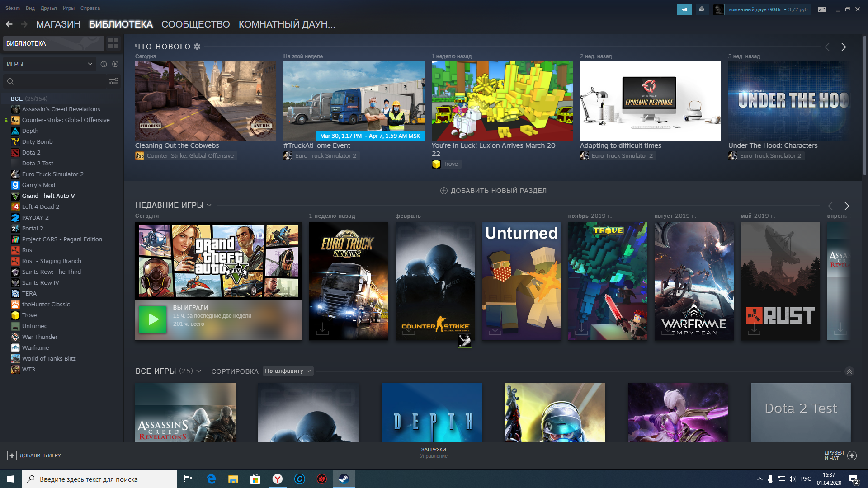Screen dimensions: 868x488
Task: Open Dota 2 Test game tile
Action: [x=801, y=413]
